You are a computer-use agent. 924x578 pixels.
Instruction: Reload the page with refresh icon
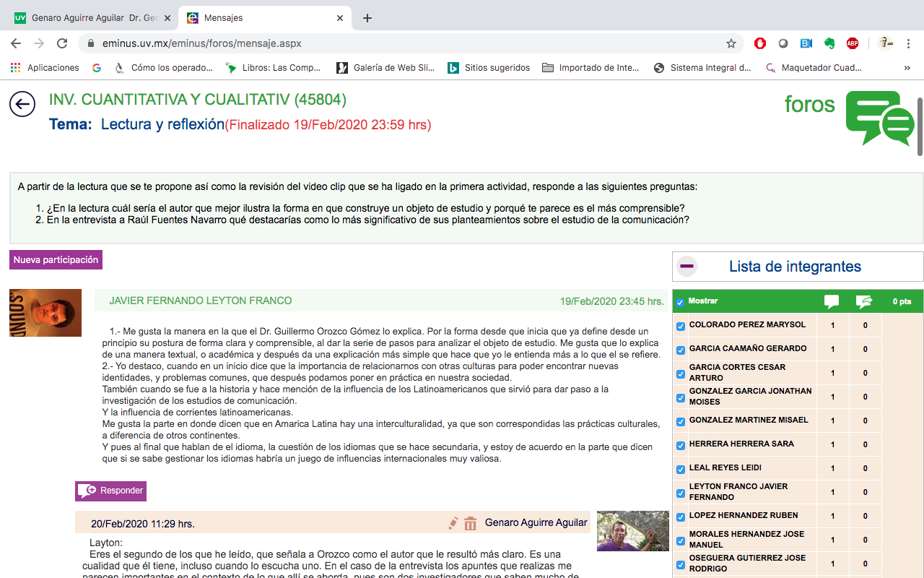[62, 43]
